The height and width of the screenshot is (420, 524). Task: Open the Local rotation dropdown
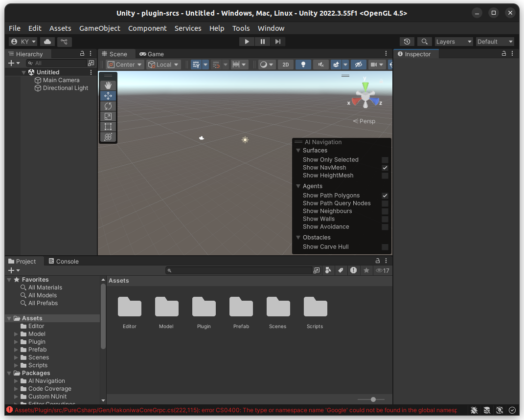(164, 65)
